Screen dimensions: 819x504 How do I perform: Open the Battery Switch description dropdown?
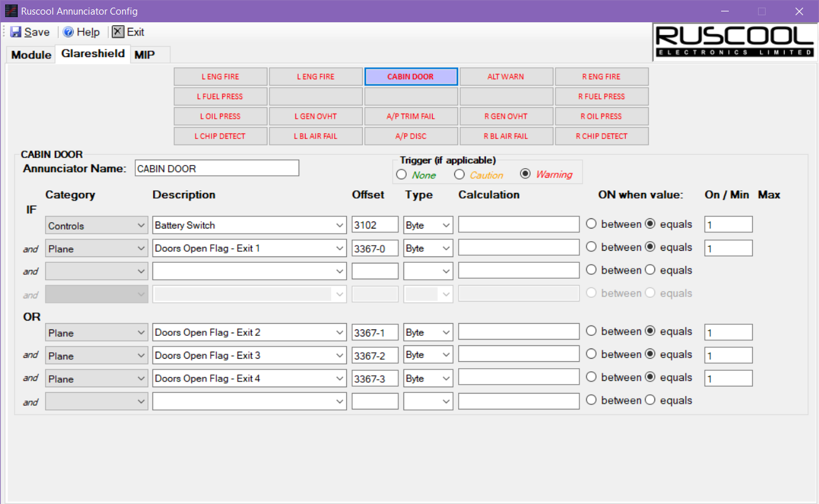coord(249,225)
